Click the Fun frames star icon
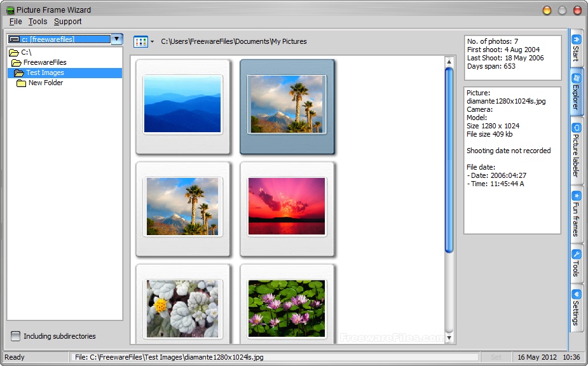The image size is (588, 366). [x=577, y=196]
